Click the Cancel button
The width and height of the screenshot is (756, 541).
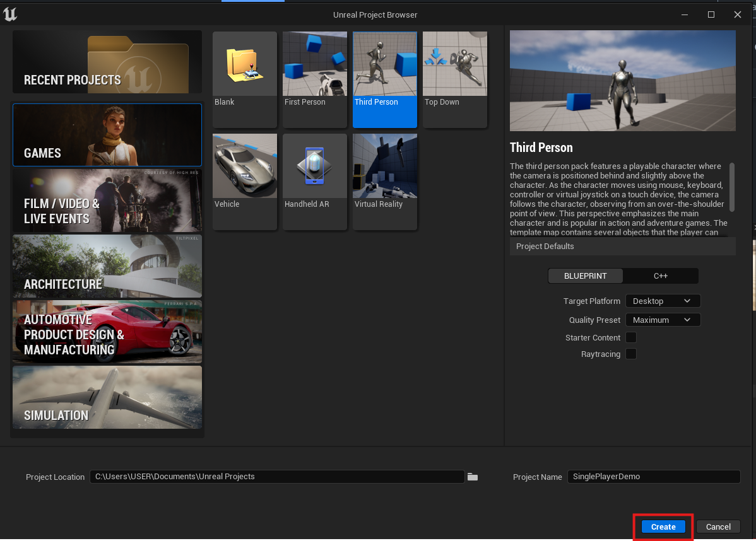[718, 527]
